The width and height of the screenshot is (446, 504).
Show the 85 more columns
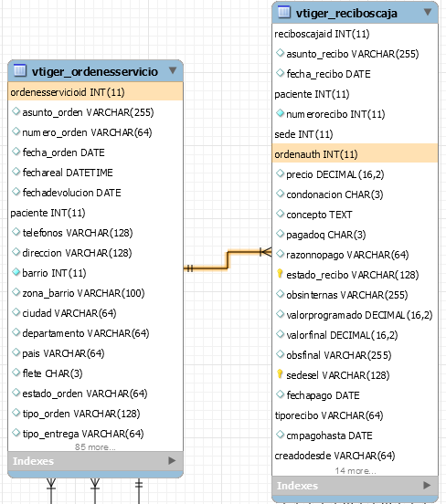(95, 447)
